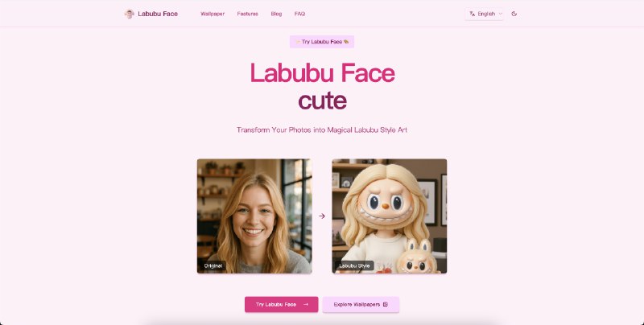This screenshot has height=325, width=644.
Task: Open the English language dropdown
Action: click(485, 14)
